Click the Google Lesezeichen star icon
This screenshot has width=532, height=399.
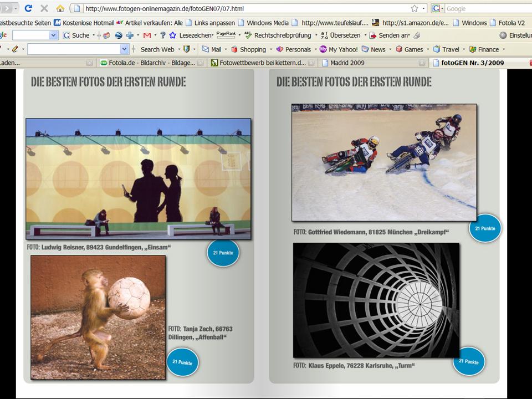tap(172, 35)
